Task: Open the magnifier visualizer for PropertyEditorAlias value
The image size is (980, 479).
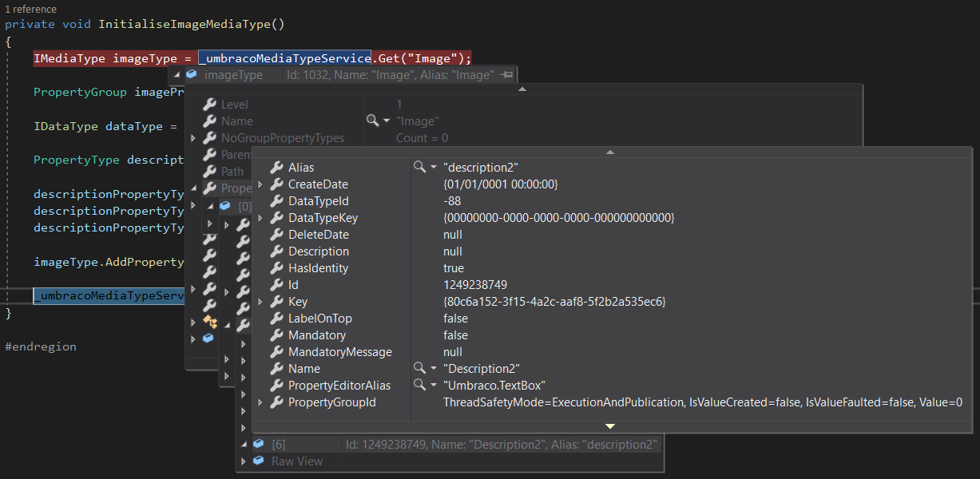Action: pos(419,386)
